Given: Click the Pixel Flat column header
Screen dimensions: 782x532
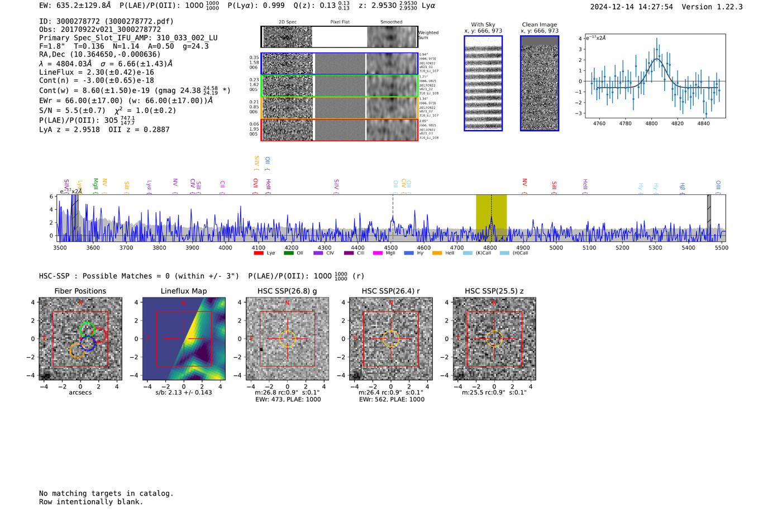Looking at the screenshot, I should coord(340,22).
